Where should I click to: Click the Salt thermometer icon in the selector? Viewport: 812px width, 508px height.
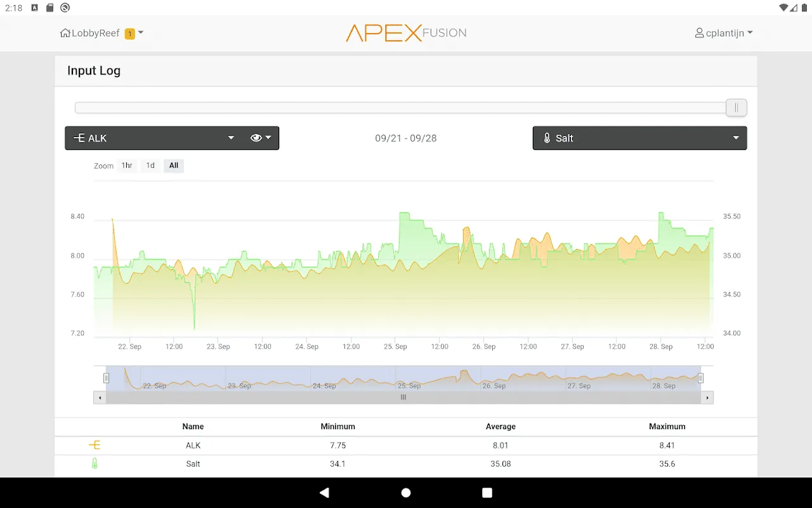coord(547,138)
